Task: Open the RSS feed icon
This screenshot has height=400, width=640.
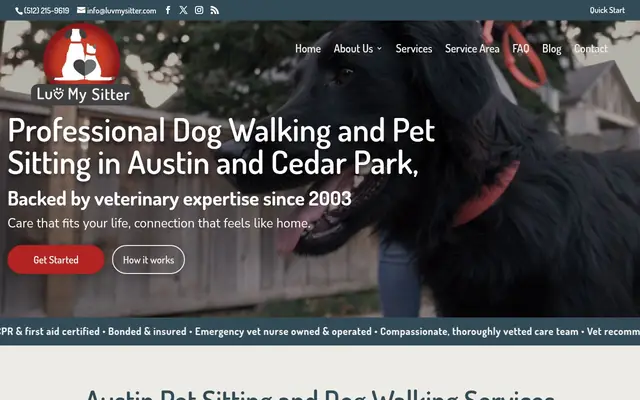Action: pos(215,10)
